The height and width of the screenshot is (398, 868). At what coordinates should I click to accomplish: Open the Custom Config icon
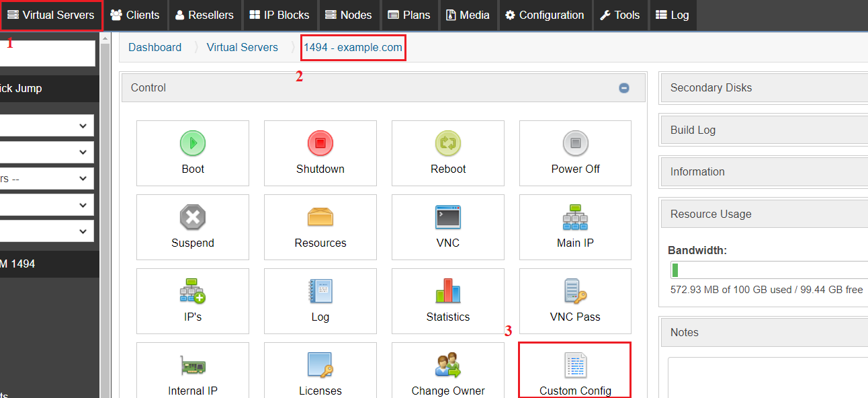coord(575,366)
